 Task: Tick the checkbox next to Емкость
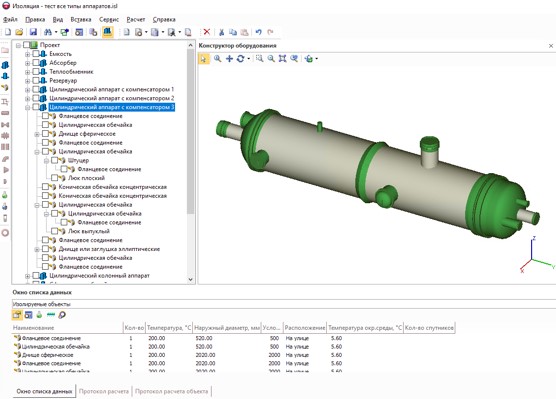click(36, 54)
